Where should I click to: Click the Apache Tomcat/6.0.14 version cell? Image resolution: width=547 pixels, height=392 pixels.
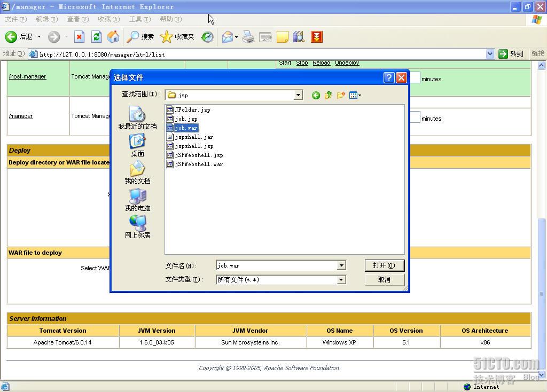pos(63,342)
